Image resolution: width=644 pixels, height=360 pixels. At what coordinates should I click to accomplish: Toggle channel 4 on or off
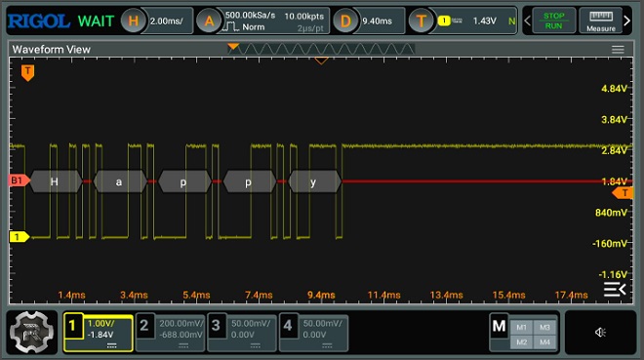[x=288, y=326]
